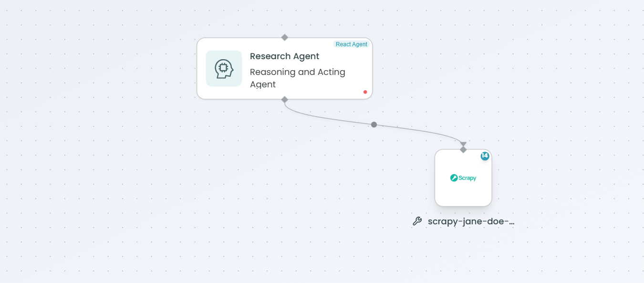The height and width of the screenshot is (283, 644).
Task: Click the React Agent type badge
Action: click(x=351, y=44)
